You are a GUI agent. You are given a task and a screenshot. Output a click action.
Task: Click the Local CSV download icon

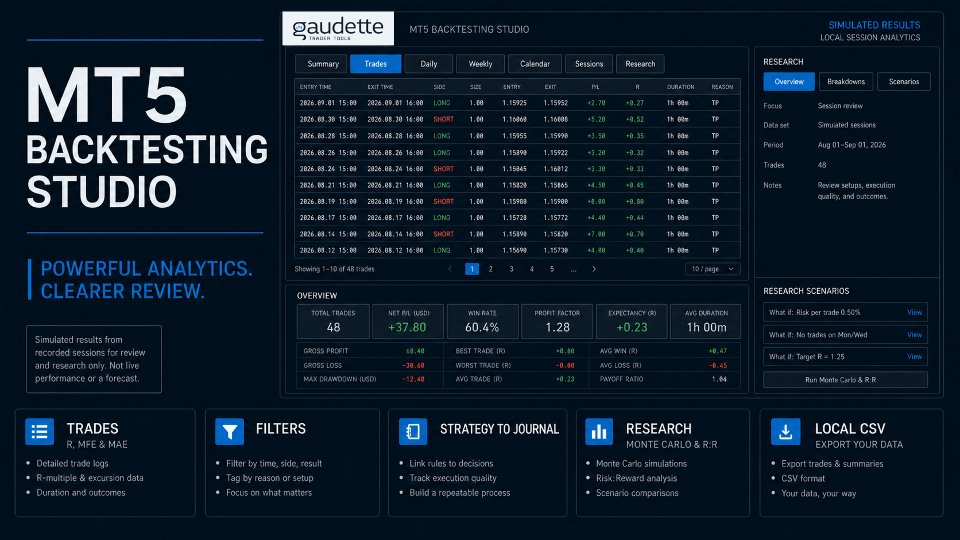tap(786, 432)
